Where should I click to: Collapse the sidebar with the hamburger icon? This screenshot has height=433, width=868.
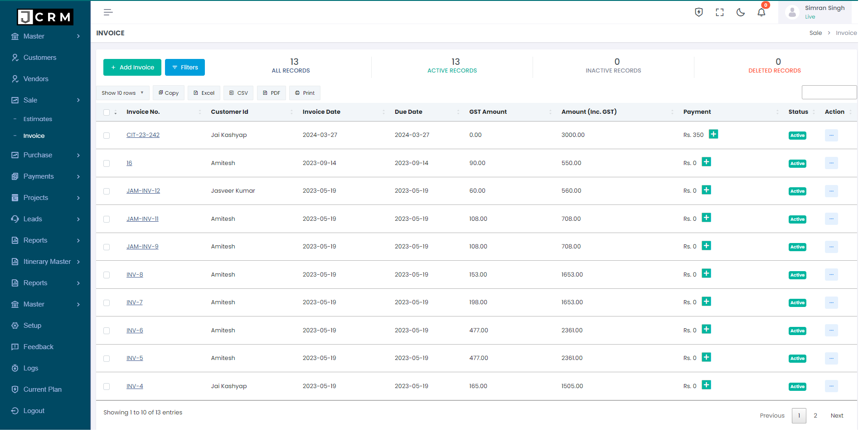tap(108, 12)
